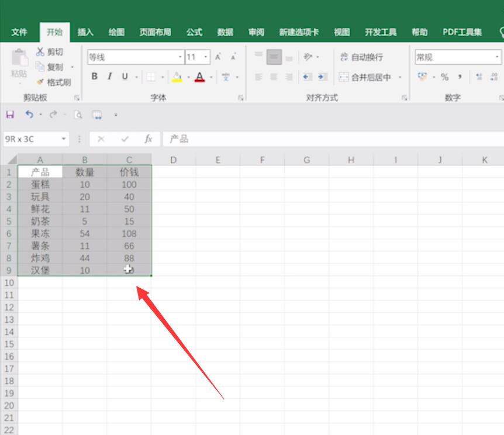Image resolution: width=504 pixels, height=435 pixels.
Task: Increase decimal places
Action: point(479,77)
